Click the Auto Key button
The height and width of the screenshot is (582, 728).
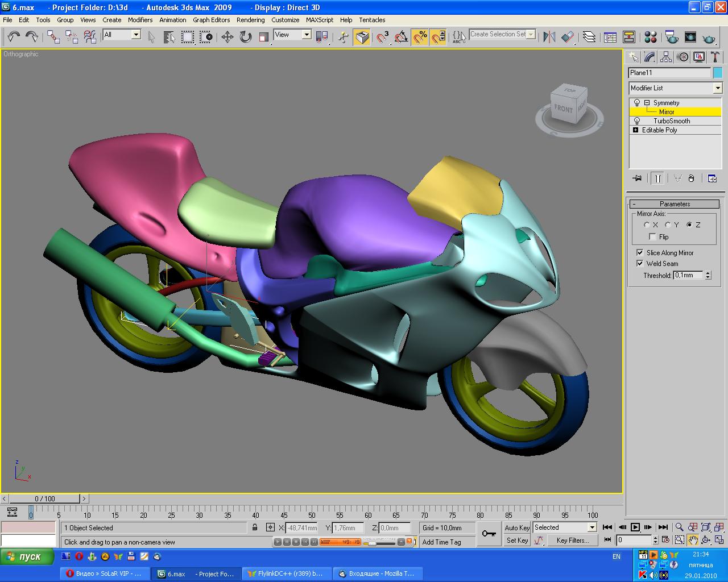pyautogui.click(x=517, y=528)
